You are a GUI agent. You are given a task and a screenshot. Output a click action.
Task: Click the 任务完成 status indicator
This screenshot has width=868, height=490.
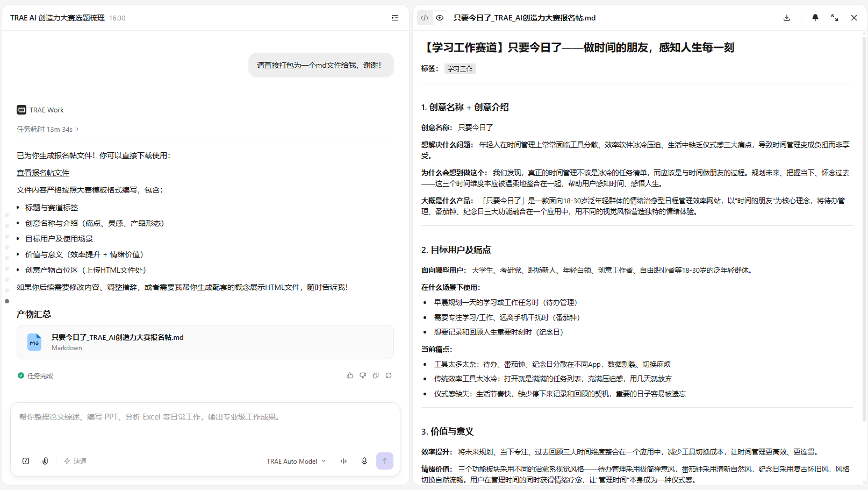point(35,375)
